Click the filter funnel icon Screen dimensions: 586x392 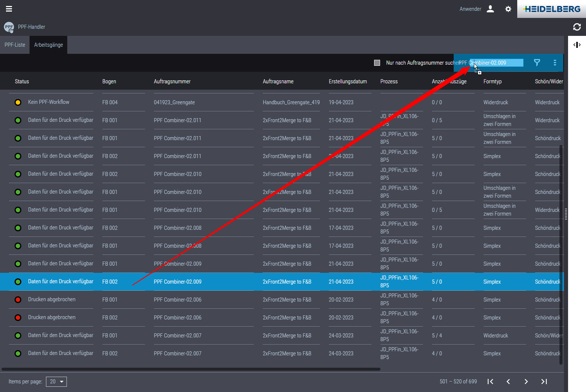pos(537,63)
